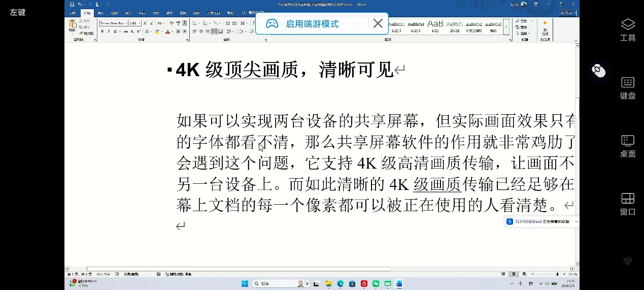
Task: Open the Tools panel on right sidebar
Action: (x=628, y=29)
